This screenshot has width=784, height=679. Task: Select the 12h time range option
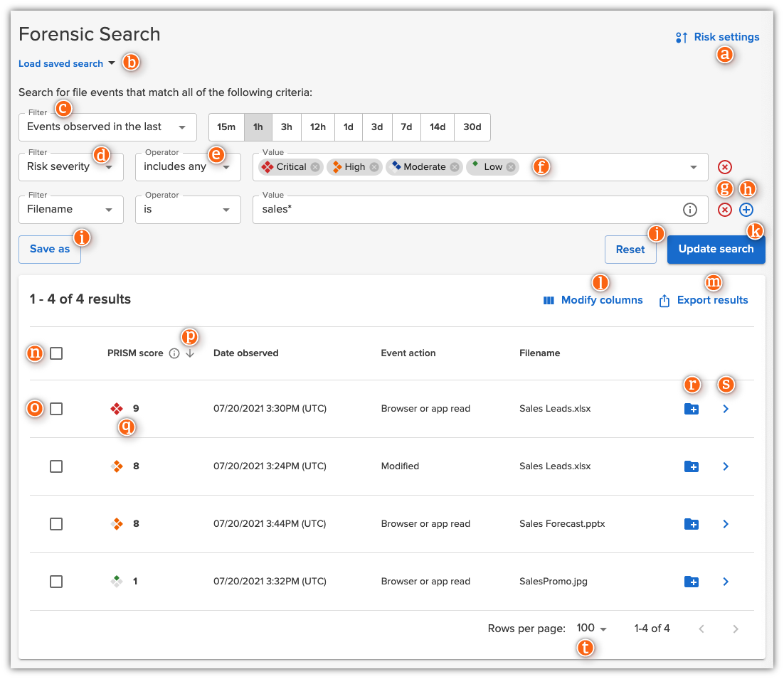point(317,127)
